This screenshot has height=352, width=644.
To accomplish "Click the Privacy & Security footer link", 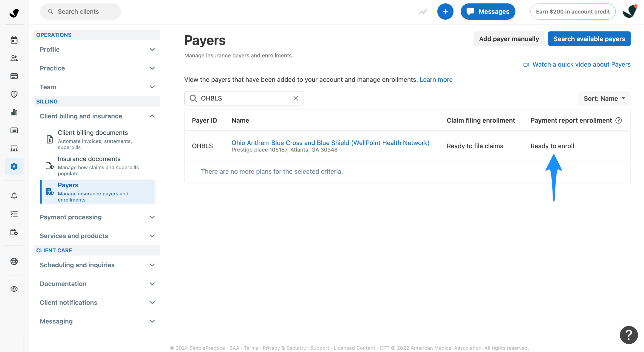I will click(x=284, y=348).
